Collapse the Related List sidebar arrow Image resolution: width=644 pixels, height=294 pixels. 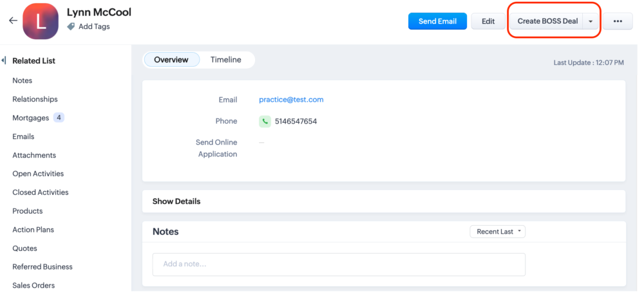4,60
